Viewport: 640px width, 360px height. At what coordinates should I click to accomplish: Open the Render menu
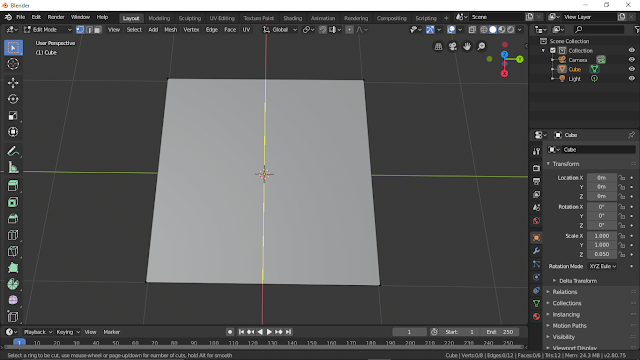[56, 17]
